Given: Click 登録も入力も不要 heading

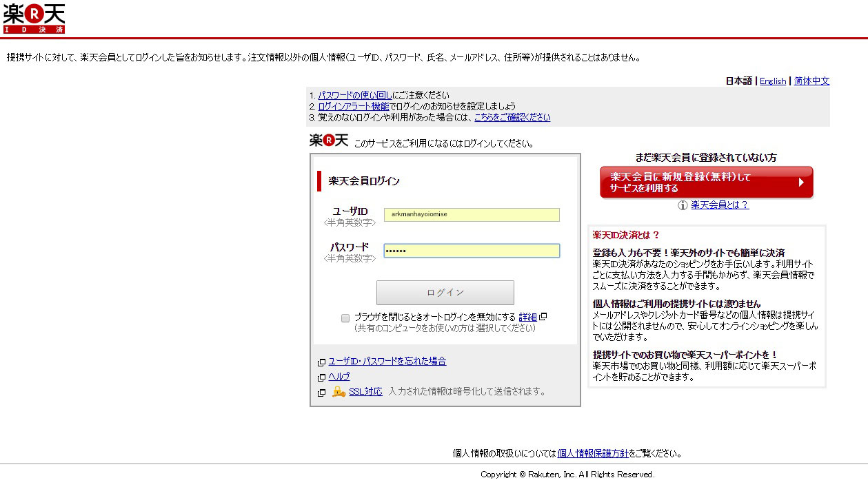Looking at the screenshot, I should coord(689,253).
